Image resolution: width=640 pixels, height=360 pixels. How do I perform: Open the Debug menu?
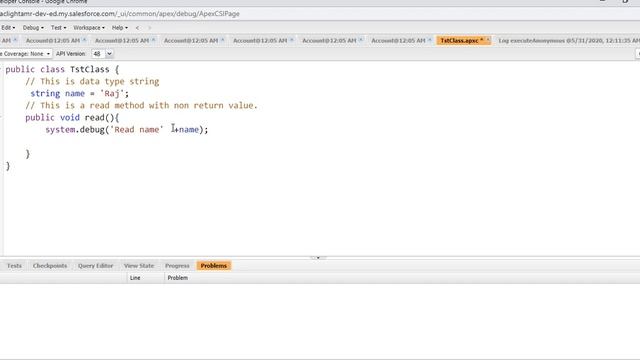(x=33, y=28)
